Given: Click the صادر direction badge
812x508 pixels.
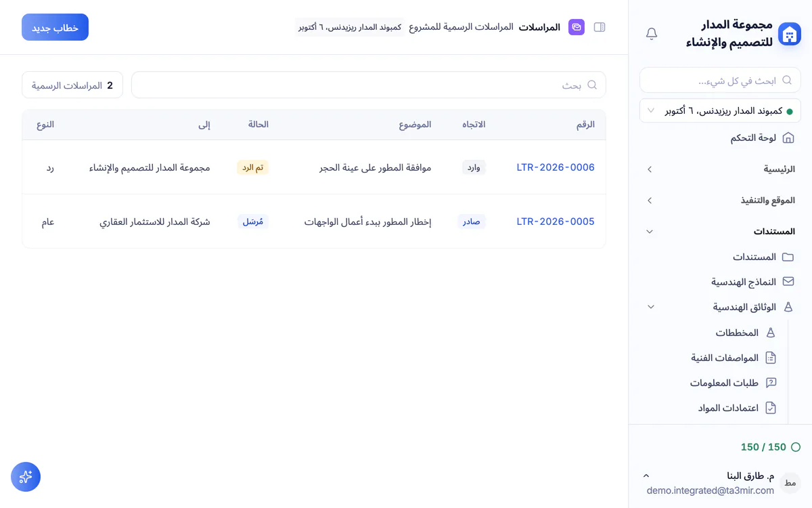Looking at the screenshot, I should (x=472, y=221).
